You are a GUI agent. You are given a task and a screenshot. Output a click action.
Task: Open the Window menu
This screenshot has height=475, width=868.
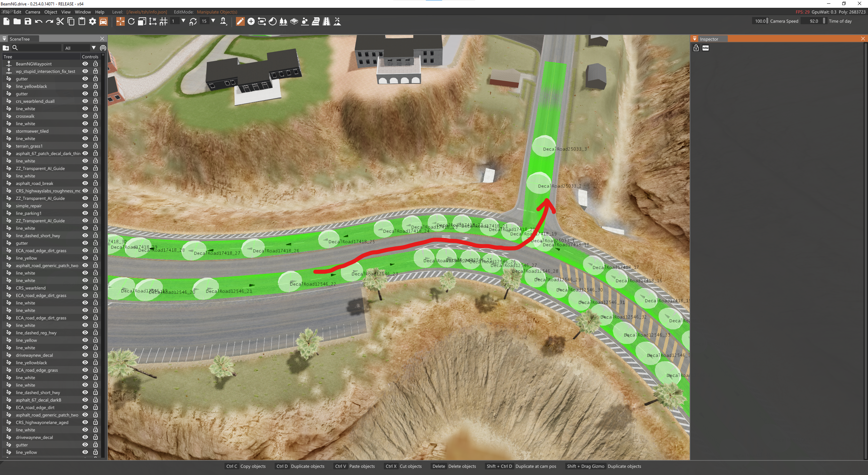tap(83, 12)
